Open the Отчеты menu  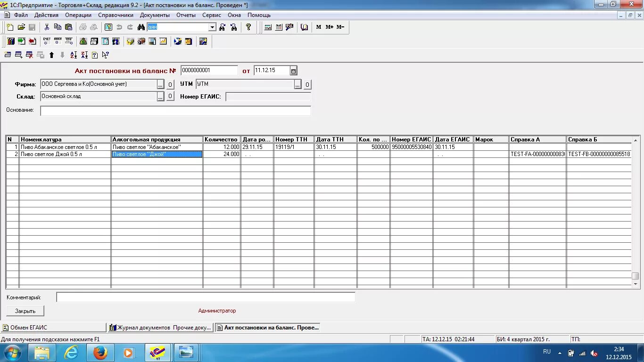[x=186, y=15]
